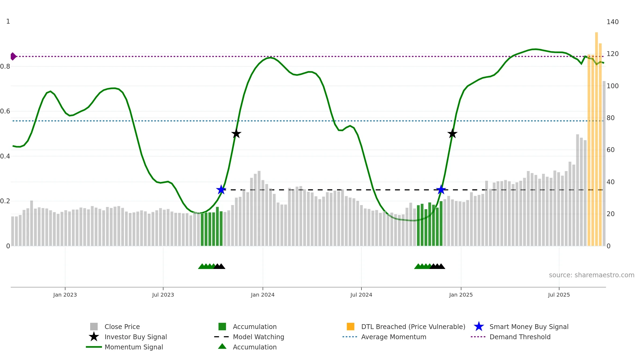
Task: Click the black Investor Buy Signal legend star
Action: point(94,337)
